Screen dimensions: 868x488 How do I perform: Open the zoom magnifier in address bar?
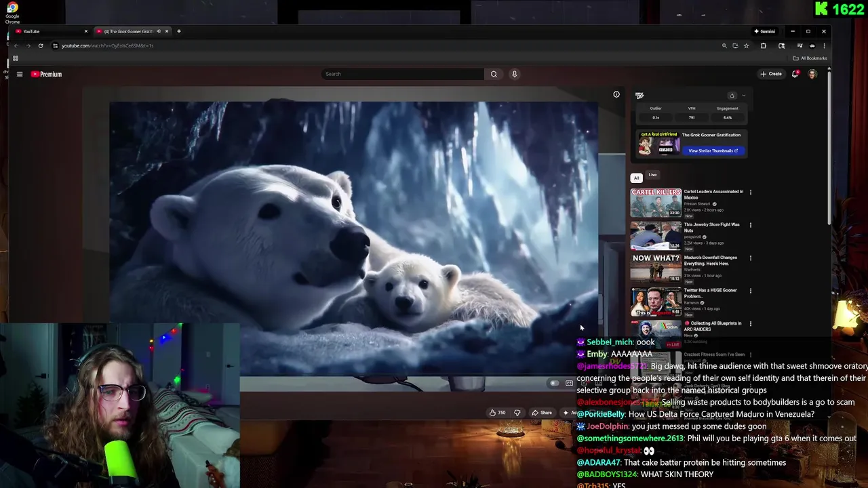coord(724,45)
